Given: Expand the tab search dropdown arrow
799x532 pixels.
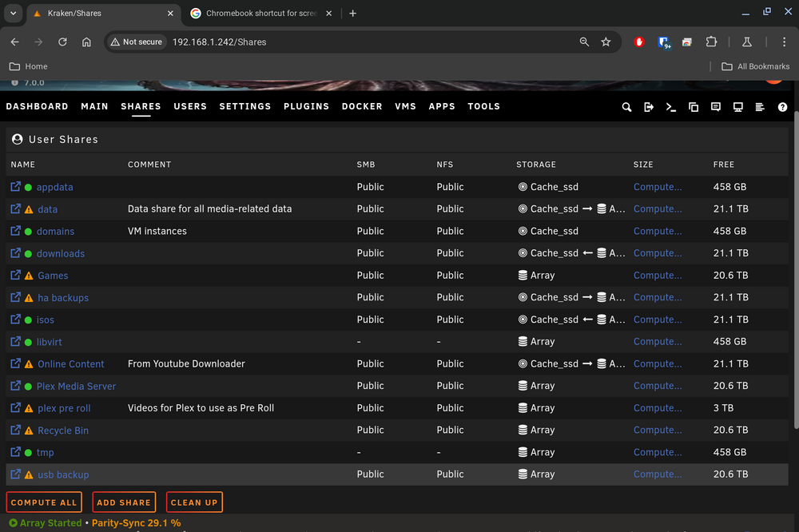Looking at the screenshot, I should (14, 14).
